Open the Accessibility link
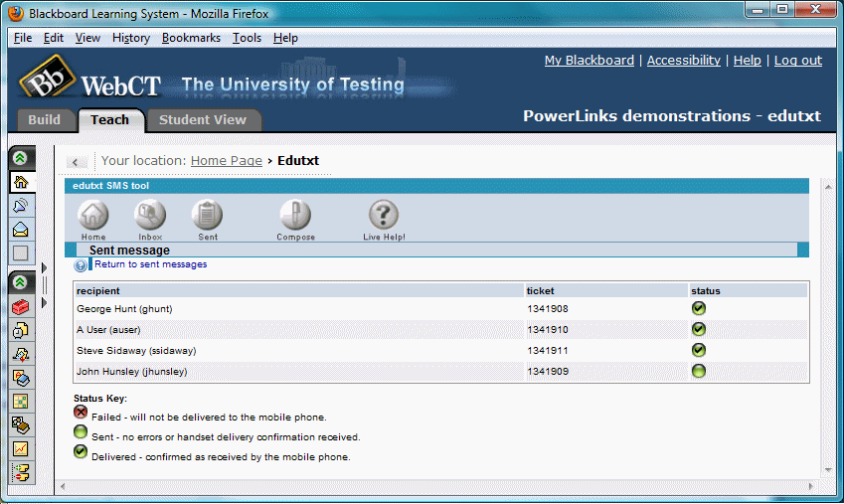Screen dimensions: 844x504 pyautogui.click(x=684, y=61)
